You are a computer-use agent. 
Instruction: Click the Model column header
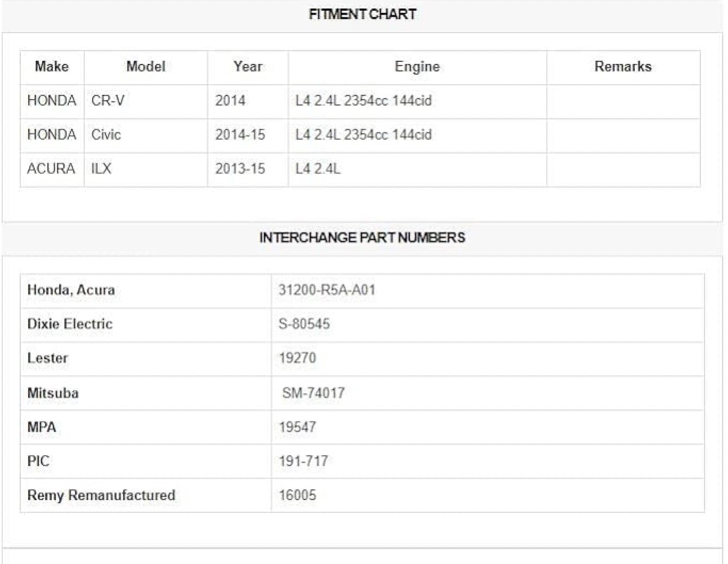coord(145,67)
